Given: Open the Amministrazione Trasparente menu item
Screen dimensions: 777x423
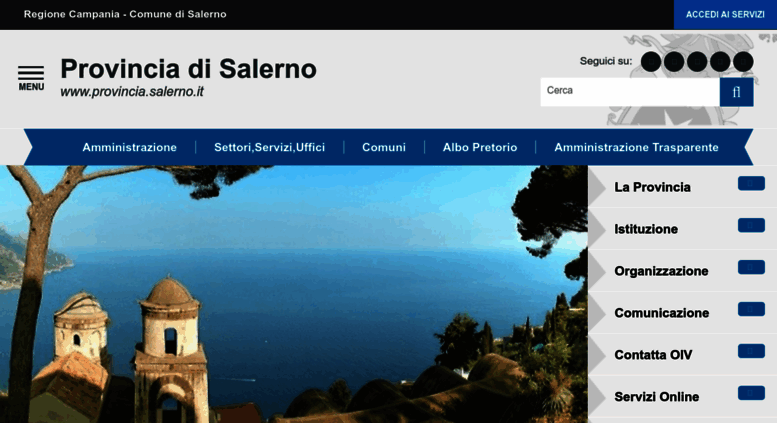Looking at the screenshot, I should coord(636,147).
